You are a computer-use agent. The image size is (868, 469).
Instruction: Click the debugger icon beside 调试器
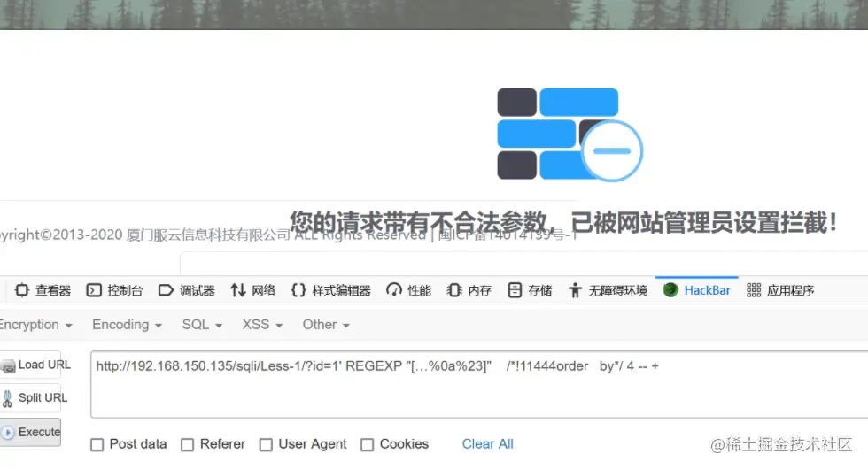click(166, 290)
